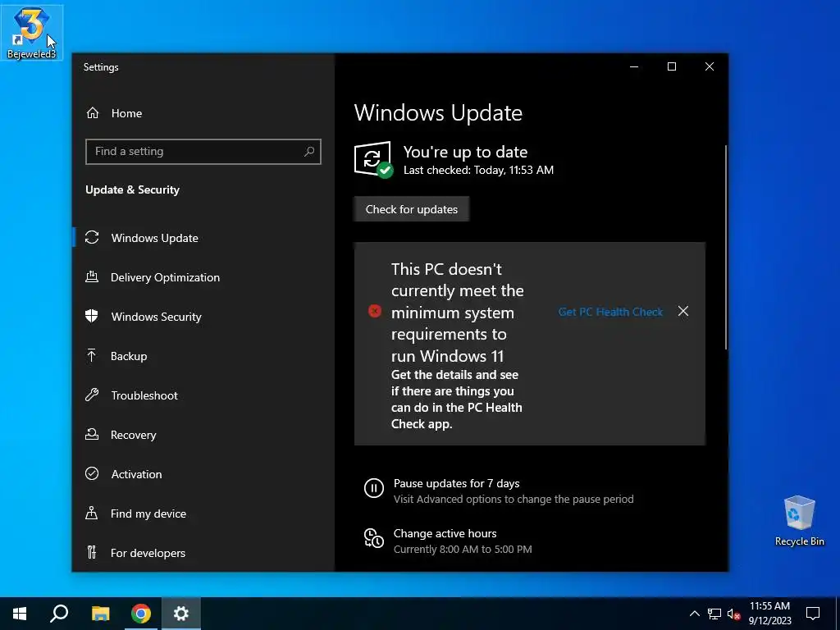
Task: Open the Bejeweled3 desktop shortcut
Action: (32, 32)
